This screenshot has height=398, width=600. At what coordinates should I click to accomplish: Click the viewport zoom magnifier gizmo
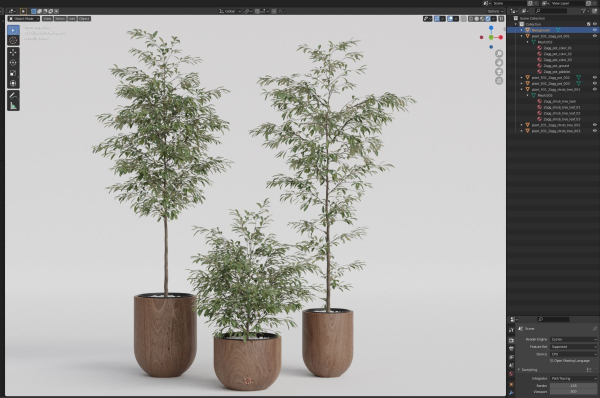click(499, 54)
